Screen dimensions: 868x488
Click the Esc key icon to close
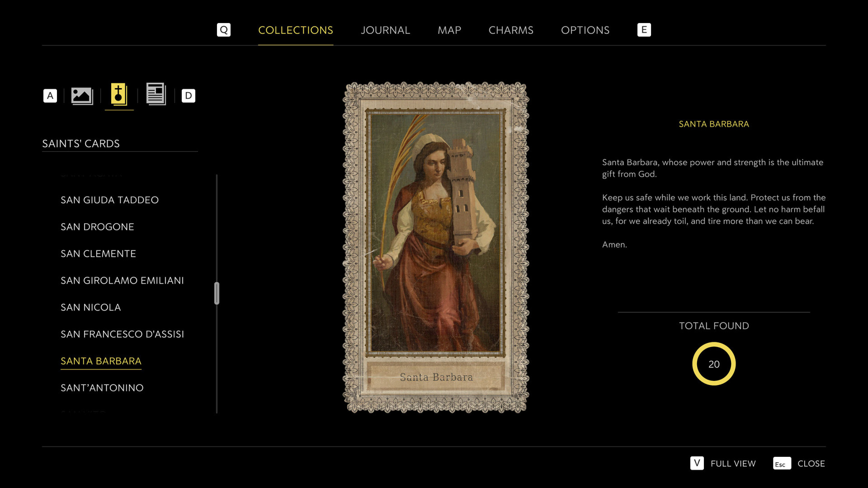point(782,464)
